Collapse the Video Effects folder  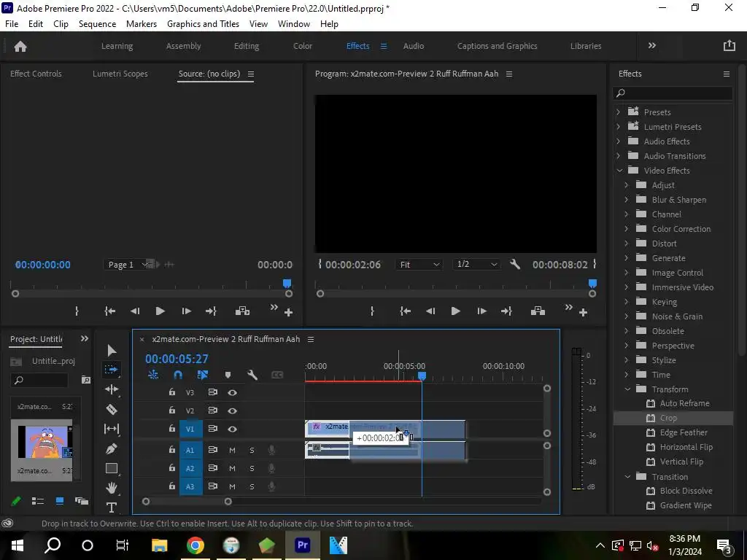click(619, 171)
